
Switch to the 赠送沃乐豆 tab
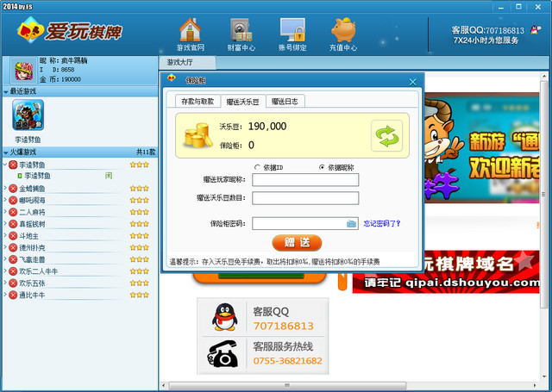pyautogui.click(x=243, y=102)
